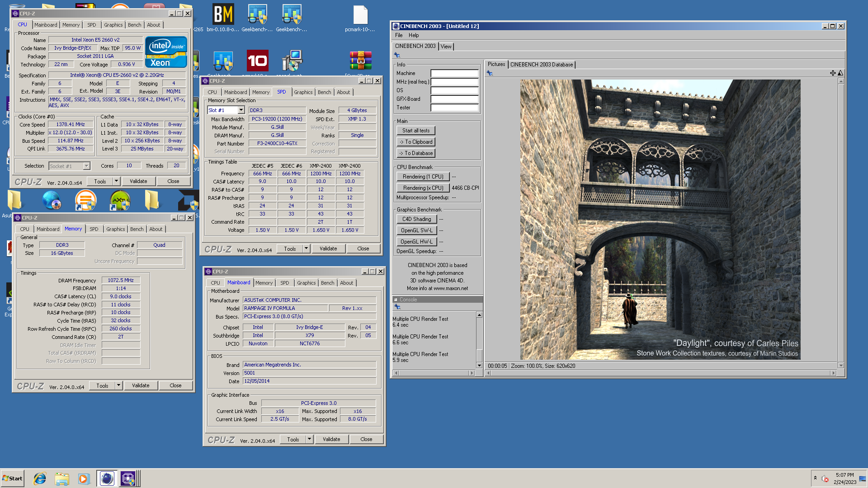Open the Help menu in CINEBENCH
This screenshot has width=868, height=488.
[414, 35]
